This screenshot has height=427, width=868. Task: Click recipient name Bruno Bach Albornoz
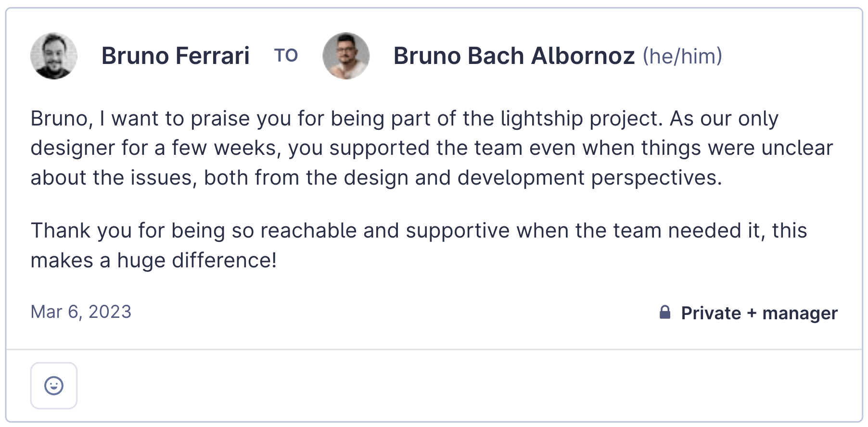[513, 56]
